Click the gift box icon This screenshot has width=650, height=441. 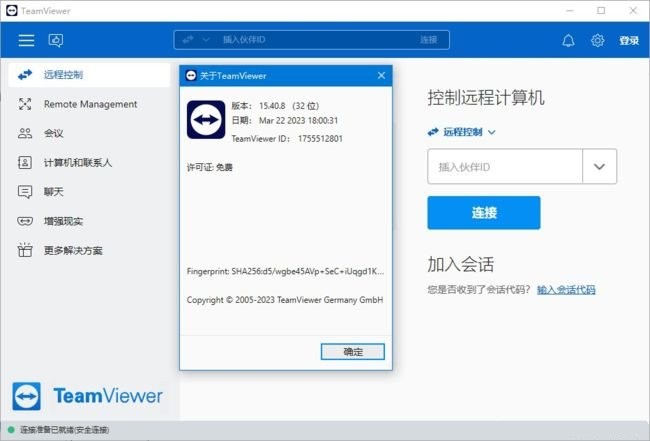[25, 250]
